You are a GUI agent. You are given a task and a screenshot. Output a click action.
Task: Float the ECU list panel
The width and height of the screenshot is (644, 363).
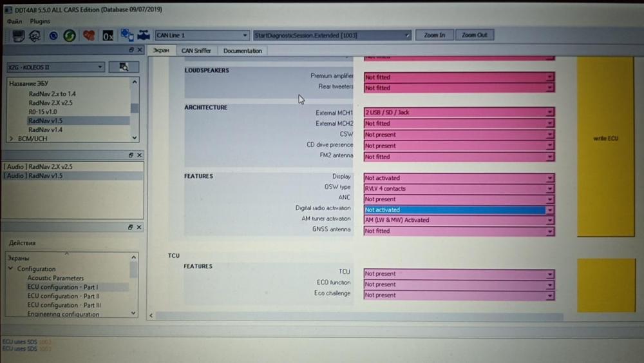click(x=131, y=50)
